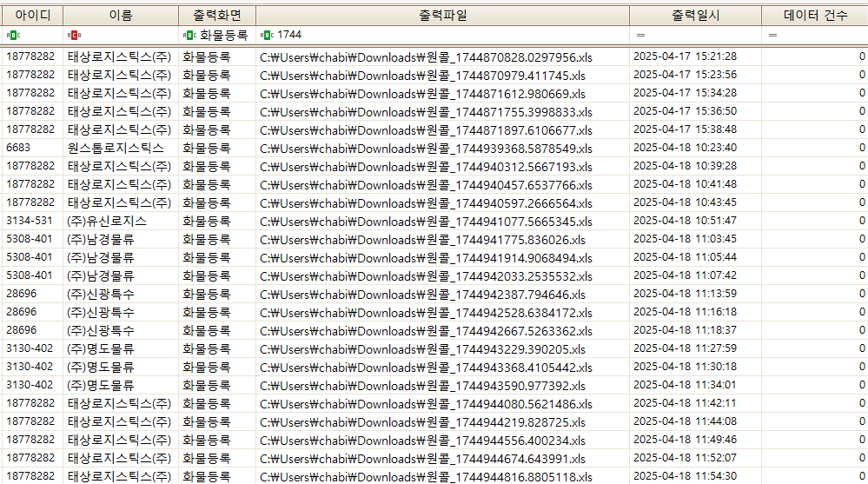Click the 출력화면 filter field containing 화물등록
Screen dimensions: 868x484
(x=224, y=35)
